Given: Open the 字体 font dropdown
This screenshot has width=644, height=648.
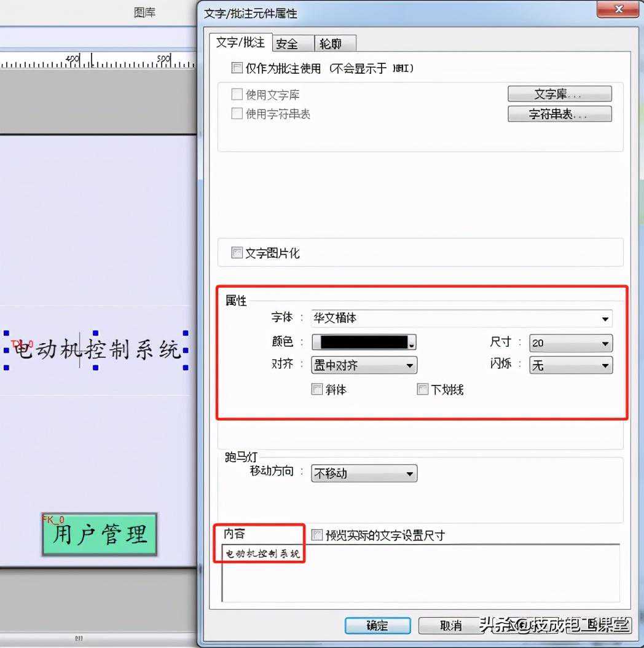Looking at the screenshot, I should 605,318.
